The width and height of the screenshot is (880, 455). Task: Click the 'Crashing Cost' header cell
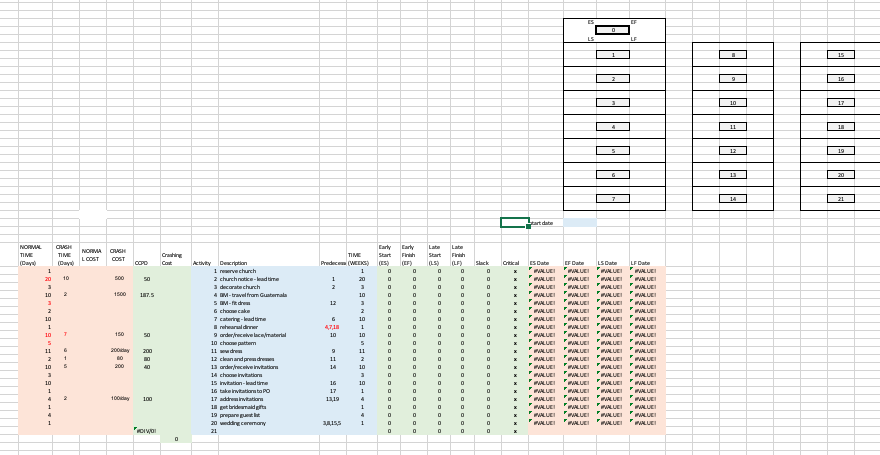[176, 259]
